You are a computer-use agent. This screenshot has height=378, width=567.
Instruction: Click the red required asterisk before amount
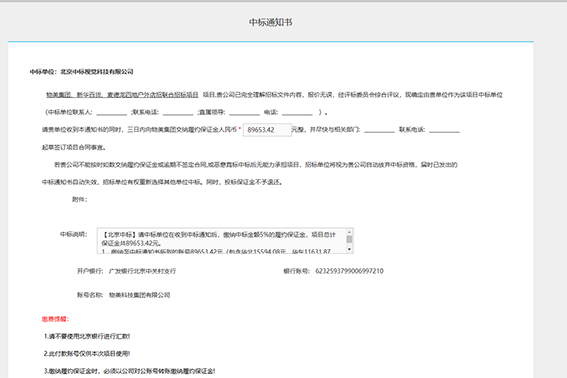[x=240, y=129]
